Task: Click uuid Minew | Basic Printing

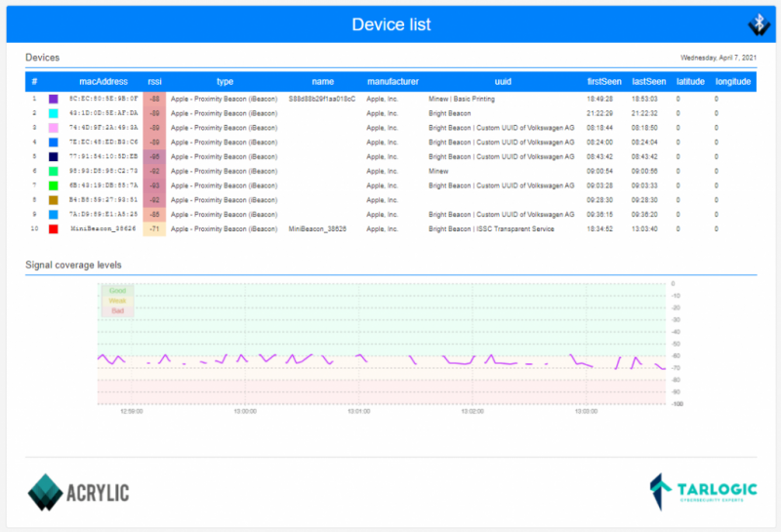Action: 462,100
